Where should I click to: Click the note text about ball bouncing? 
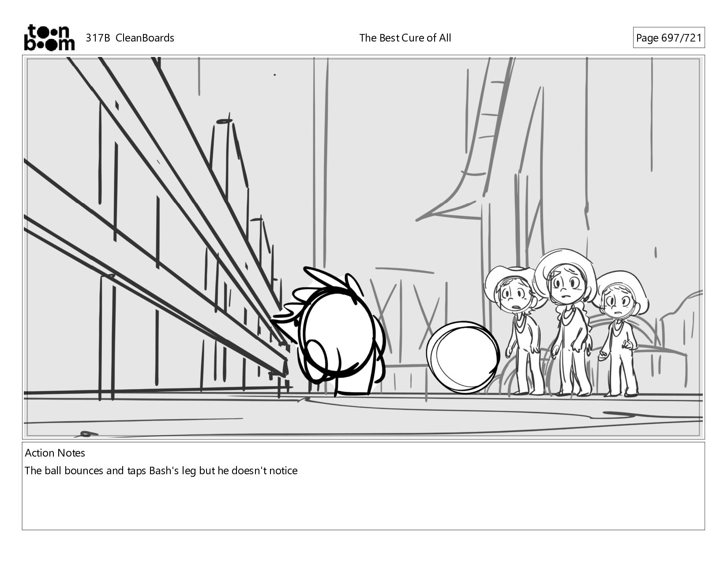[161, 471]
